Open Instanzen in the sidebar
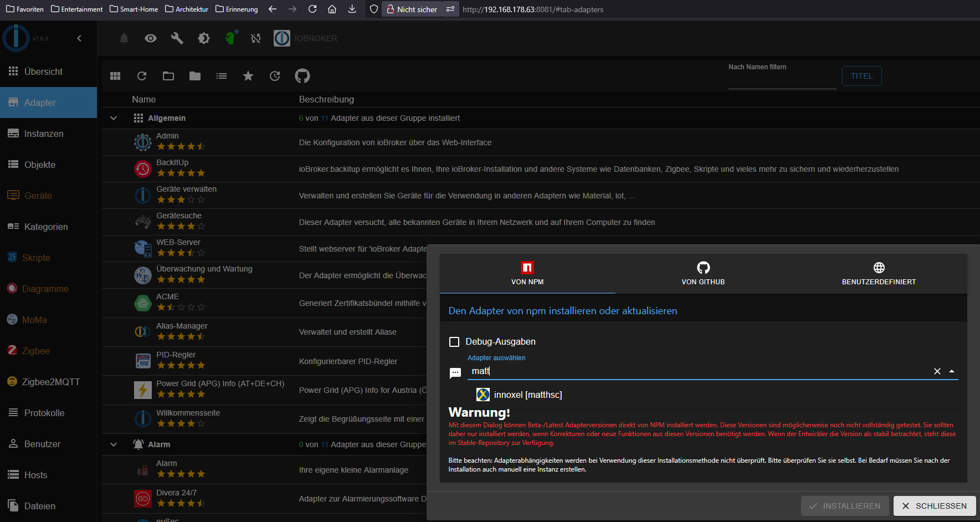 pyautogui.click(x=48, y=134)
